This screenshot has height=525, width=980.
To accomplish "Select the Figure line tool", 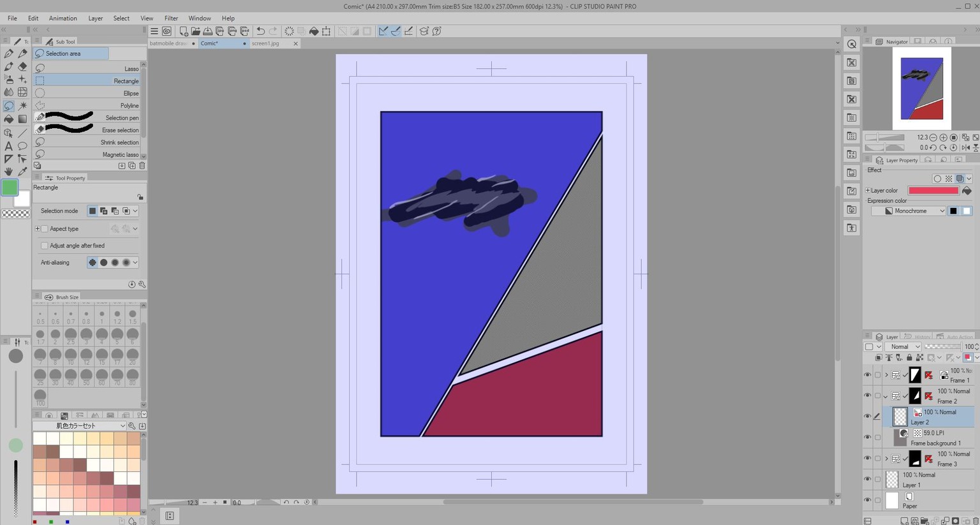I will tap(22, 133).
